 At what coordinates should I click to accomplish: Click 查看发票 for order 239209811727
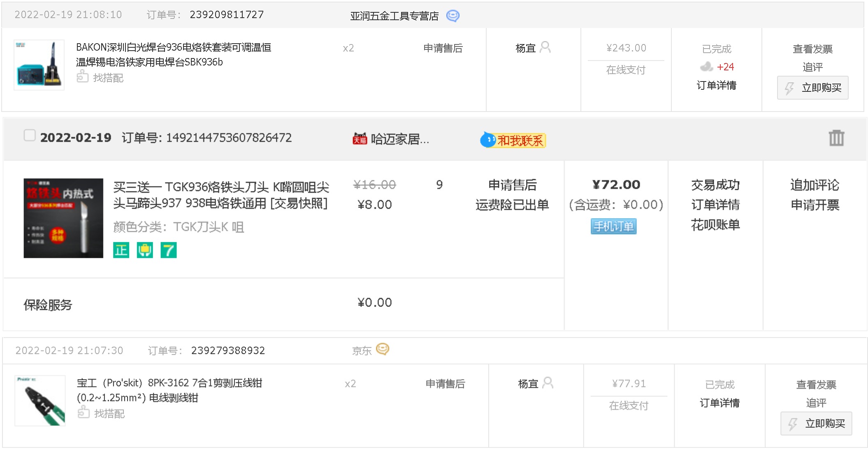[812, 49]
